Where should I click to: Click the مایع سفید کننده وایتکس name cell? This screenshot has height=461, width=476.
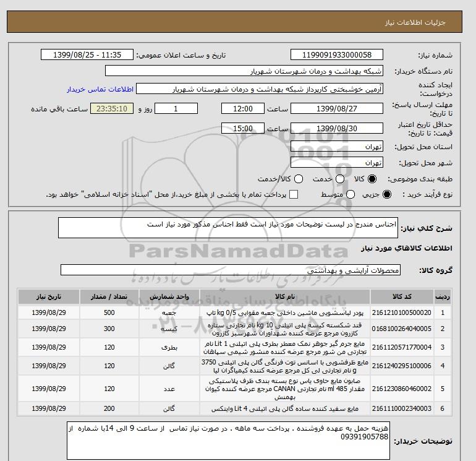pos(285,408)
